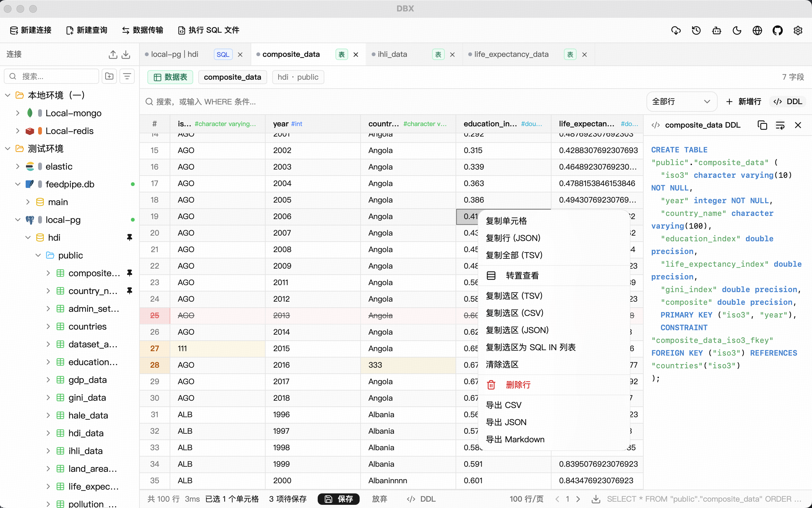
Task: Expand the main schema node
Action: pos(28,202)
